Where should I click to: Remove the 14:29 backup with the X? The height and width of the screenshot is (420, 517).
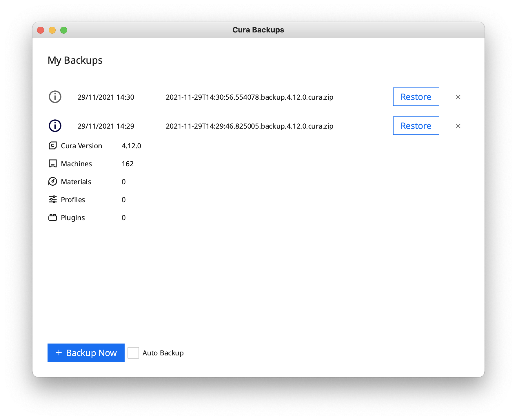[x=458, y=126]
